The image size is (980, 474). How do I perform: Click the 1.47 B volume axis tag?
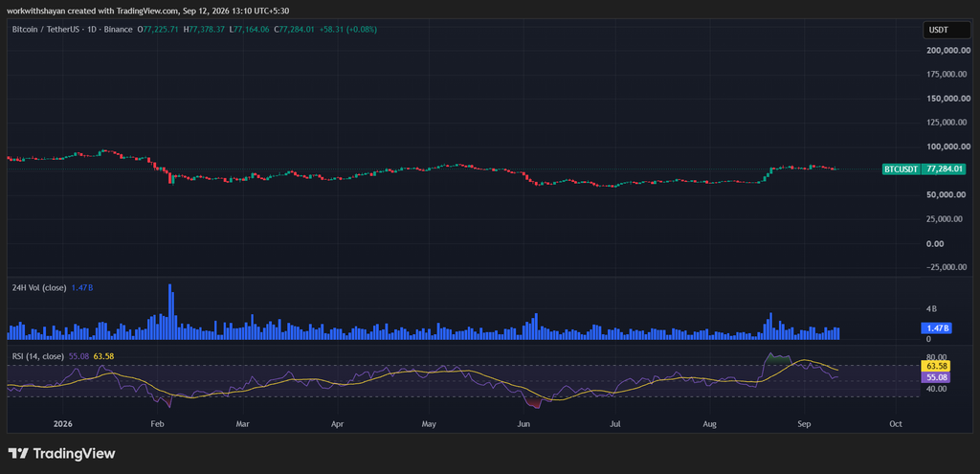[x=936, y=327]
